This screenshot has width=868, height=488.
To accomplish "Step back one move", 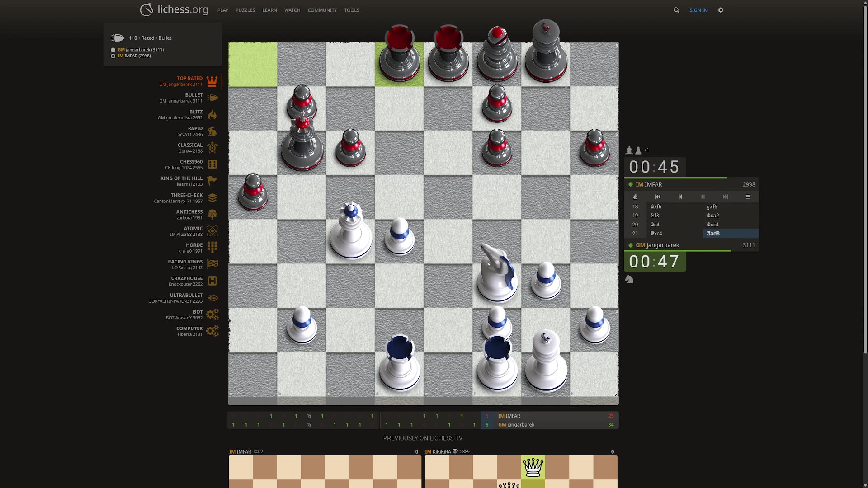I will point(680,197).
